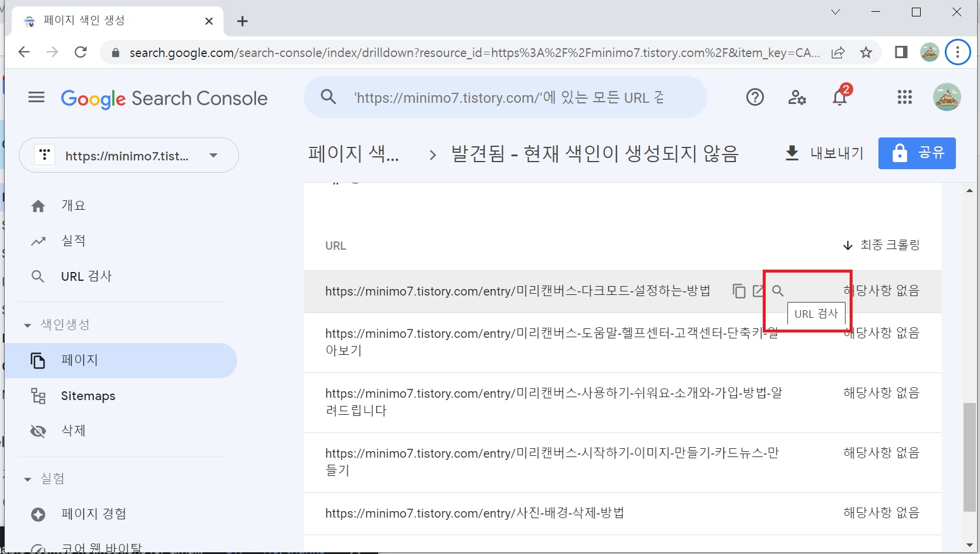
Task: Open the hamburger main menu
Action: (x=36, y=97)
